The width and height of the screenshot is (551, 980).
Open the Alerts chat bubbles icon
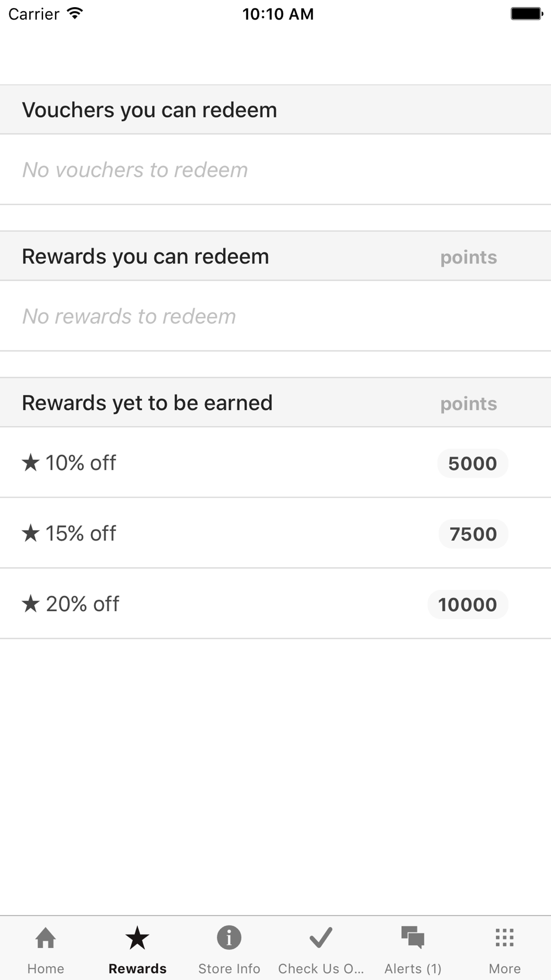point(413,938)
